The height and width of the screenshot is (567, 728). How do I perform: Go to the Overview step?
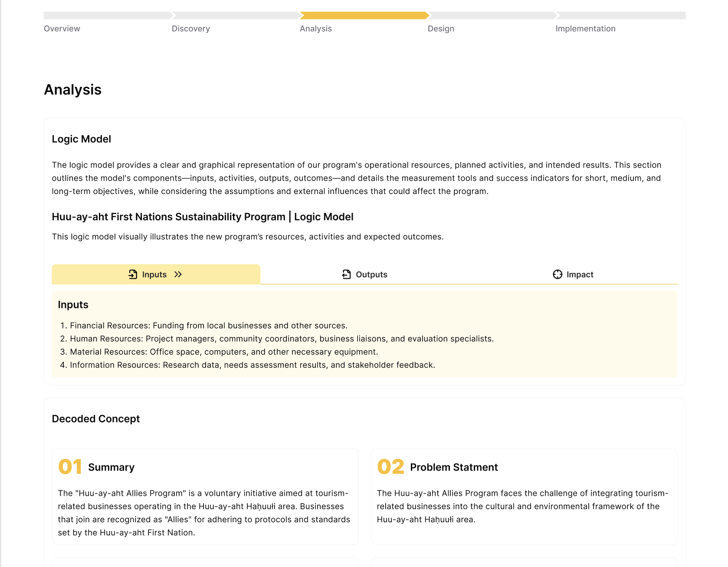(62, 29)
